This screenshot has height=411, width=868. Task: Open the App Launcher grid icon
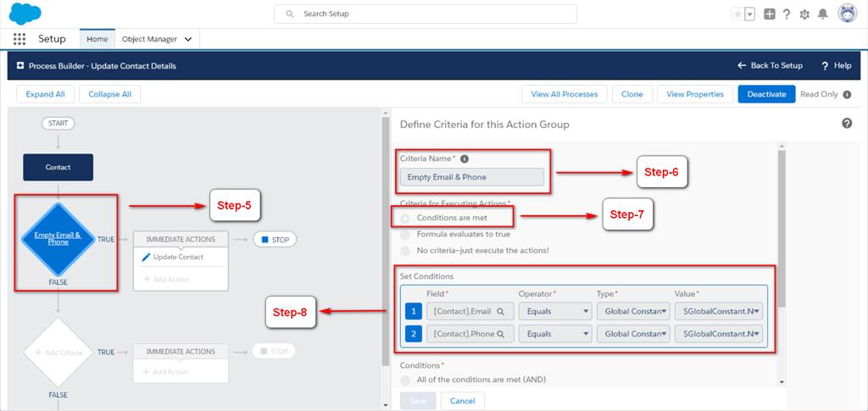click(19, 39)
